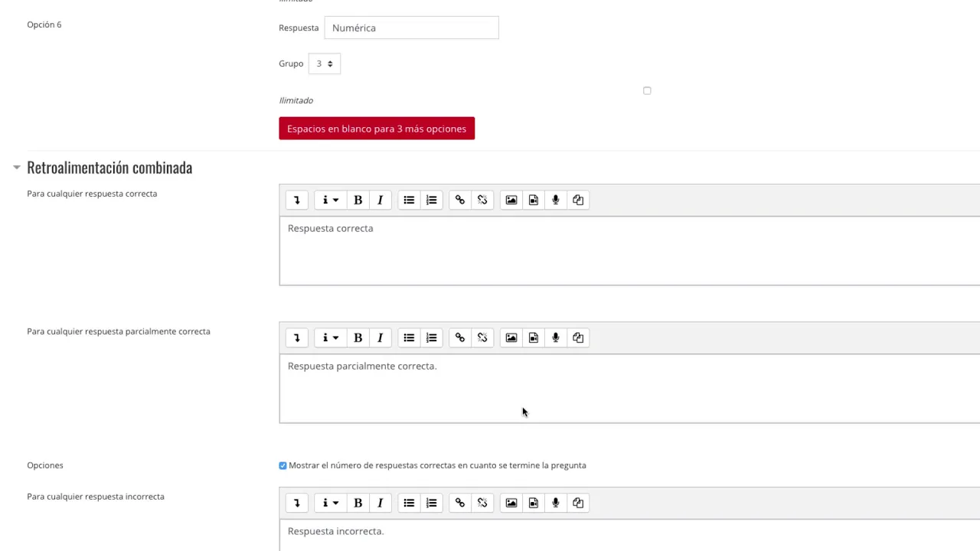
Task: Click the Respuesta field containing Numérica
Action: [x=411, y=28]
